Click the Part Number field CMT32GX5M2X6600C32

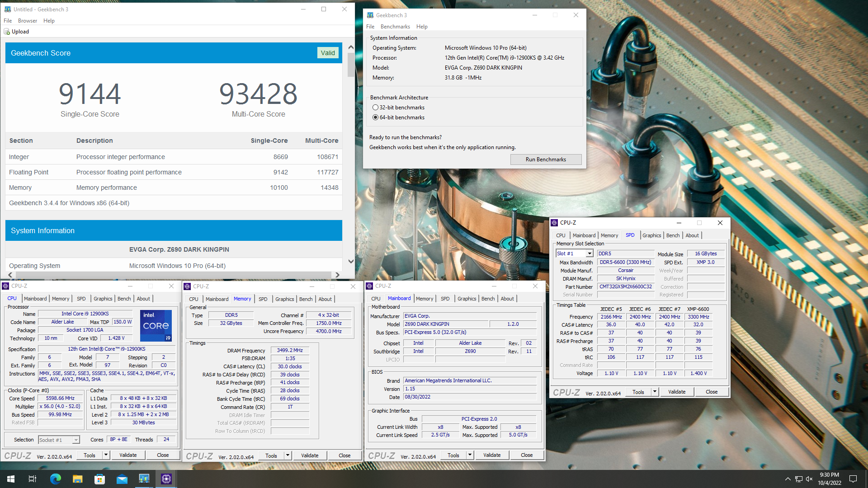(x=626, y=287)
